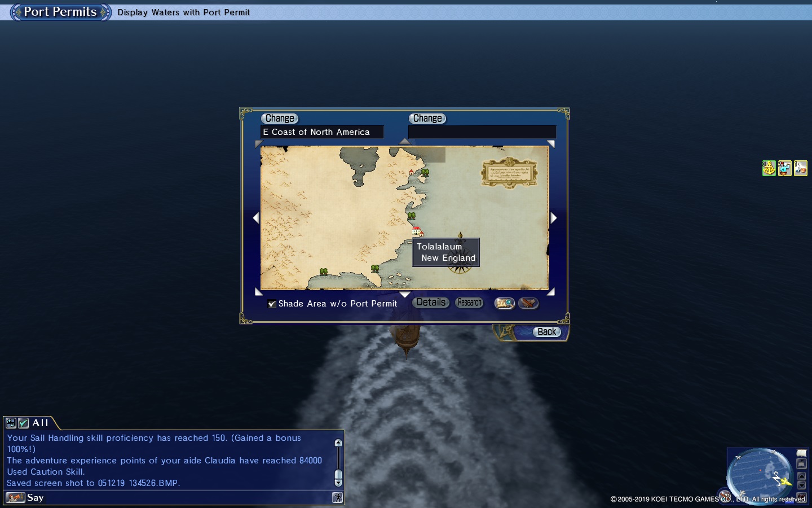This screenshot has width=812, height=508.
Task: Click the minimap up arrow button
Action: tap(801, 476)
